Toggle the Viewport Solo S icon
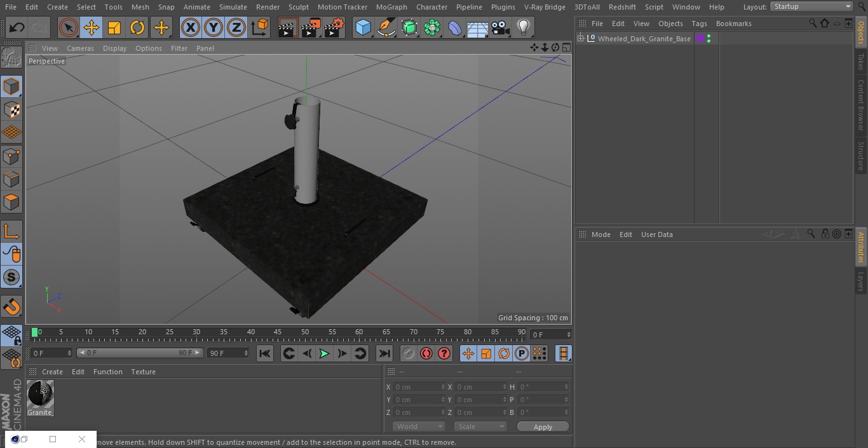868x448 pixels. (x=11, y=277)
